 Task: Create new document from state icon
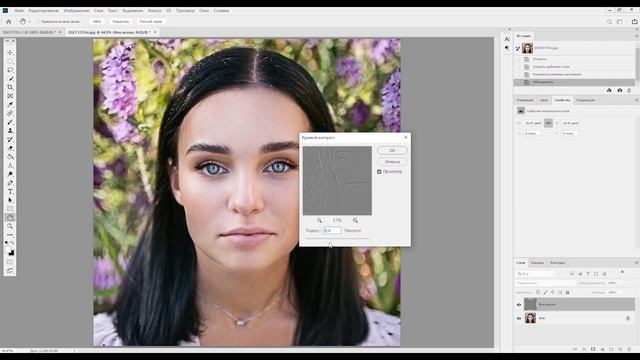click(x=609, y=90)
